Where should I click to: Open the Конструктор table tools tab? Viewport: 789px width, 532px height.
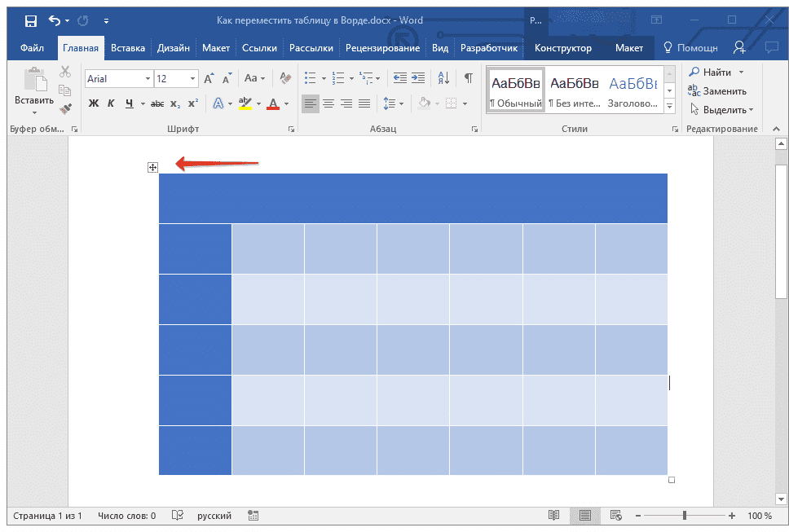pyautogui.click(x=562, y=48)
